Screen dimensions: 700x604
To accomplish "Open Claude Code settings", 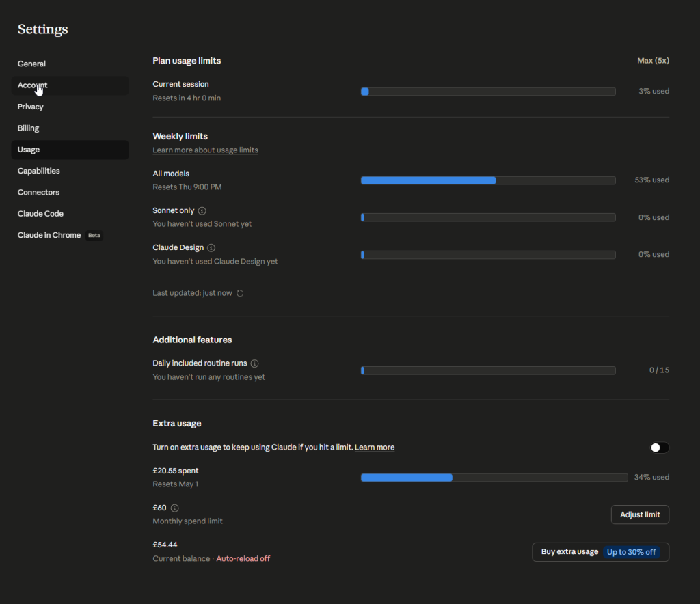I will (x=70, y=214).
